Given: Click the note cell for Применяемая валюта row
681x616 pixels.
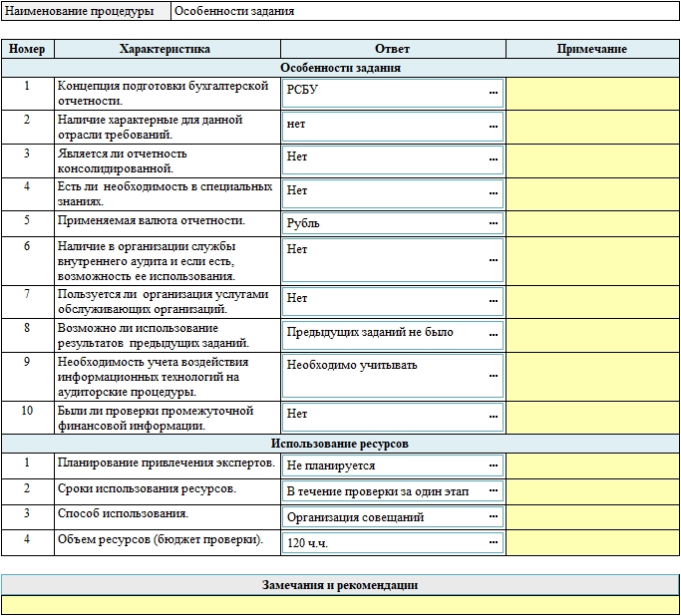Looking at the screenshot, I should (593, 223).
